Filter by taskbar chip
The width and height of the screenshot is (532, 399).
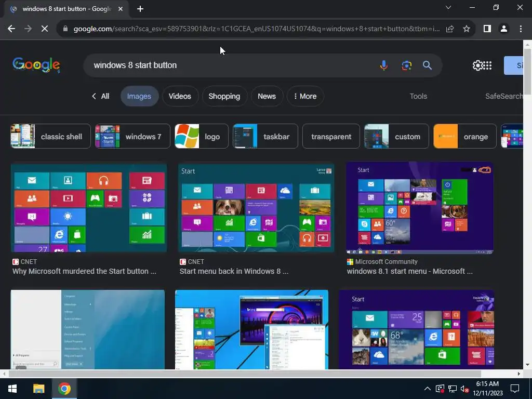coord(265,137)
